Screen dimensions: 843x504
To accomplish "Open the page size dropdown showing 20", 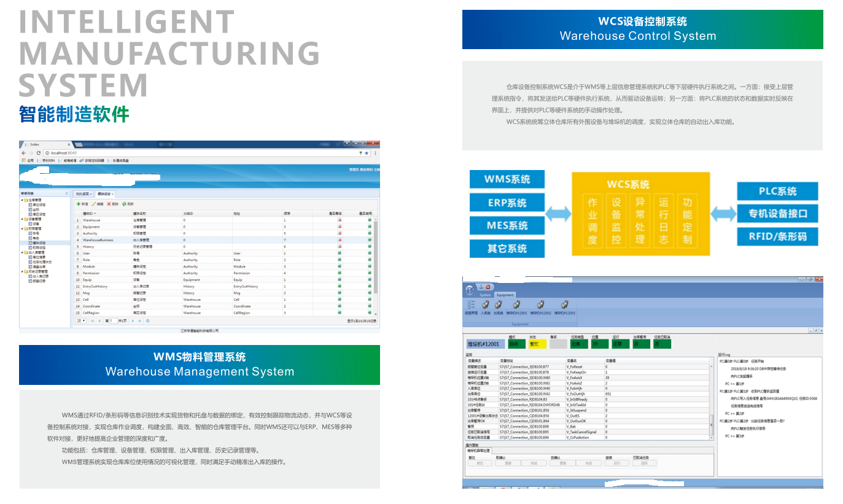I will pyautogui.click(x=80, y=320).
